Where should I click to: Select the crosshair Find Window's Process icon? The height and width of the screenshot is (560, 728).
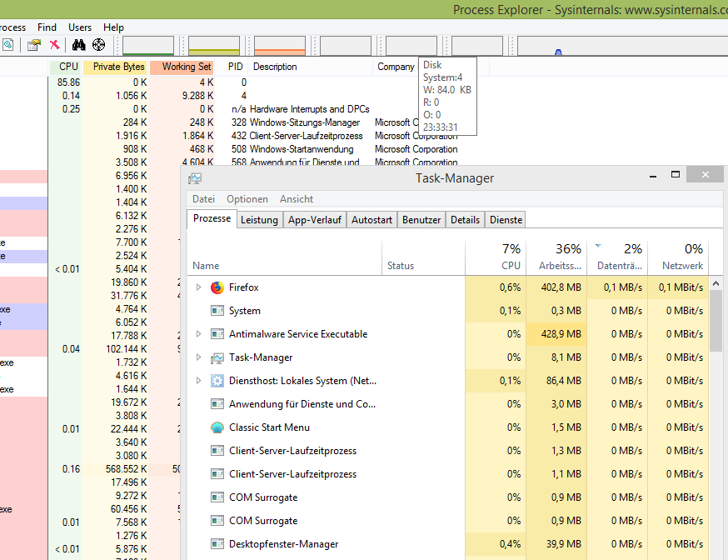[x=98, y=44]
